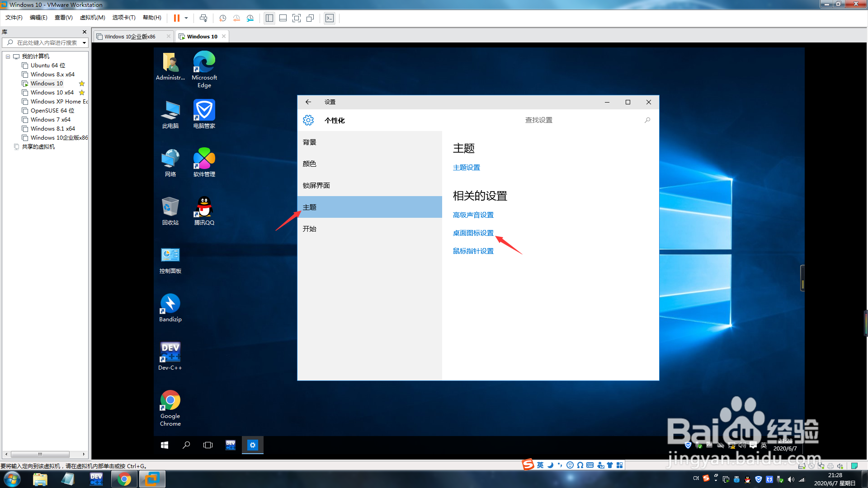Click the 桌面图标设置 link
The image size is (868, 488).
[473, 233]
